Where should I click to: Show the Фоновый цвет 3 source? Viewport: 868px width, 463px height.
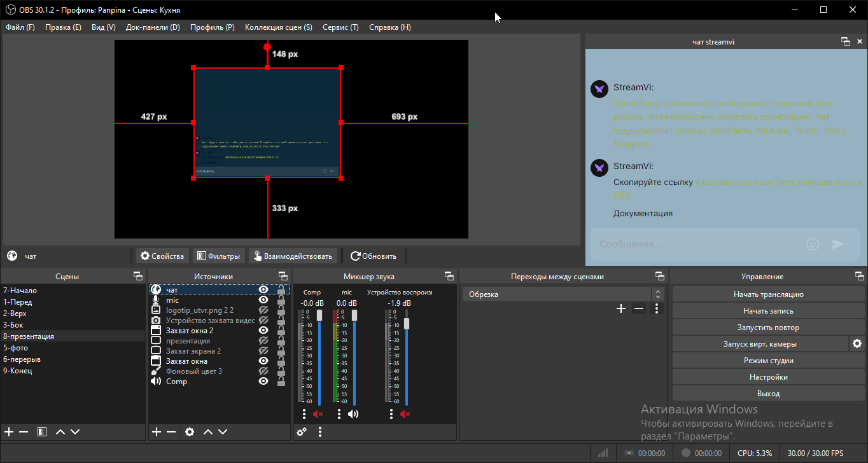point(263,371)
